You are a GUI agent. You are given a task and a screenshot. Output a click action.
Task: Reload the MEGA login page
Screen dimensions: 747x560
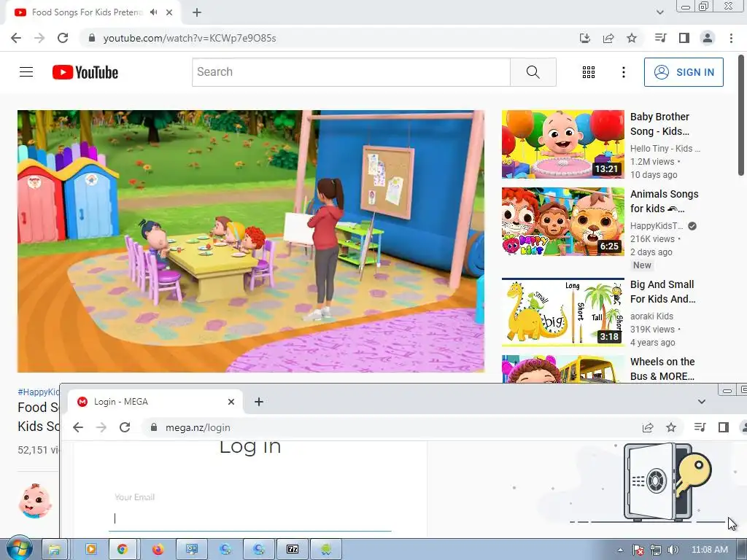click(125, 427)
